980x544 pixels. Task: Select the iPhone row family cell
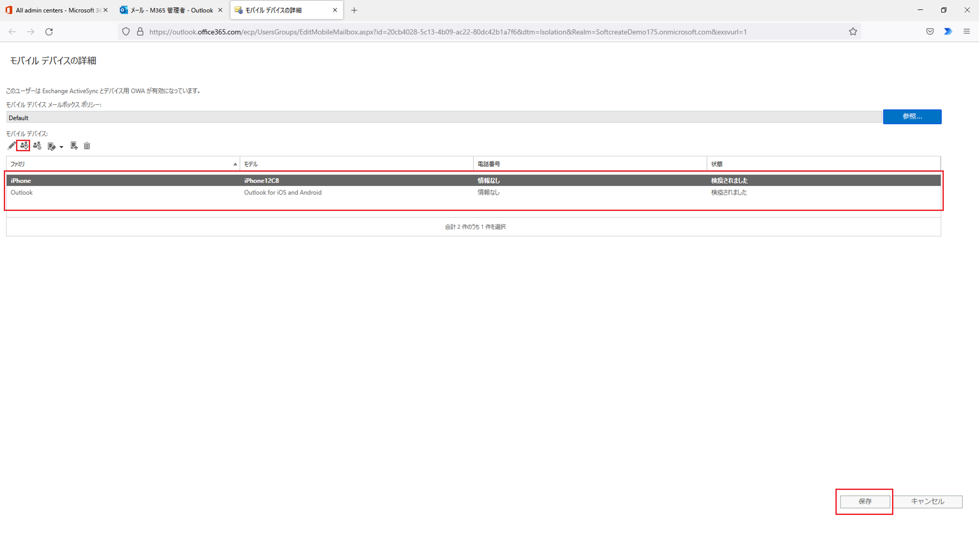(x=21, y=181)
